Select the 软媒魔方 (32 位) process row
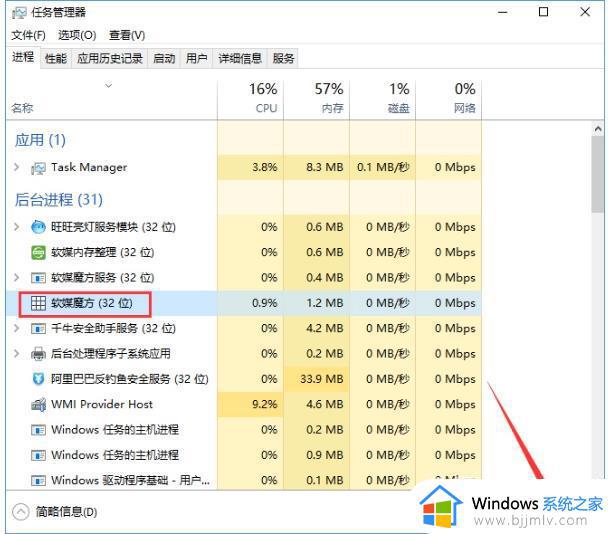 [244, 303]
